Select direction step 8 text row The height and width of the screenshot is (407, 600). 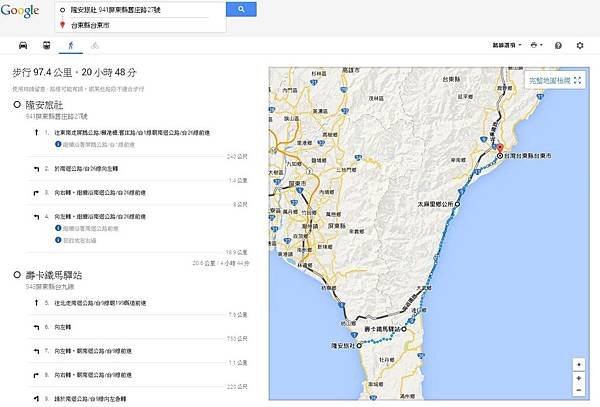[93, 375]
